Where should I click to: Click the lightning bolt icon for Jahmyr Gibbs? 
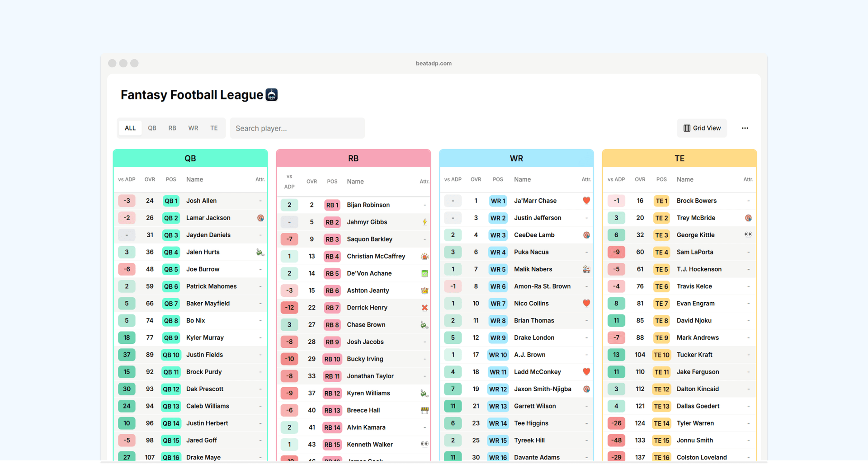(425, 222)
